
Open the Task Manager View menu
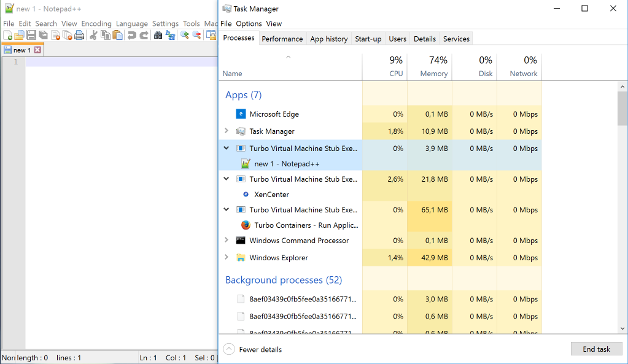click(x=274, y=23)
